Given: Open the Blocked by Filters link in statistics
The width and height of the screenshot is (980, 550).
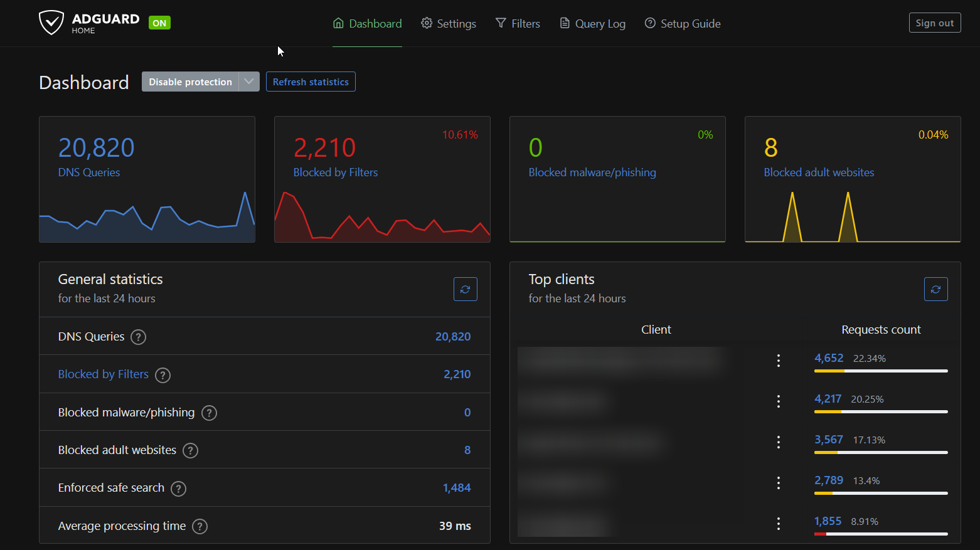Looking at the screenshot, I should pos(104,374).
